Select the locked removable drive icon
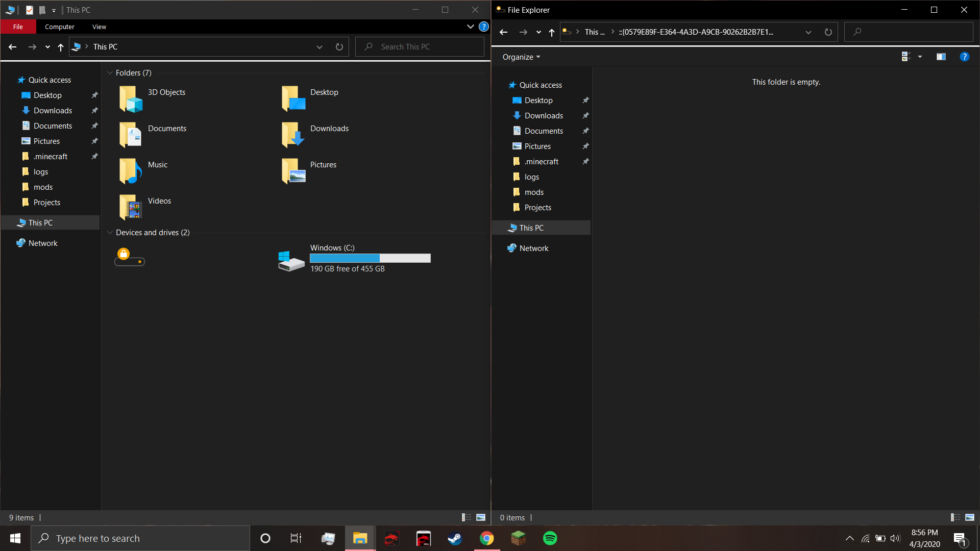Screen dimensions: 980x551 tap(130, 257)
